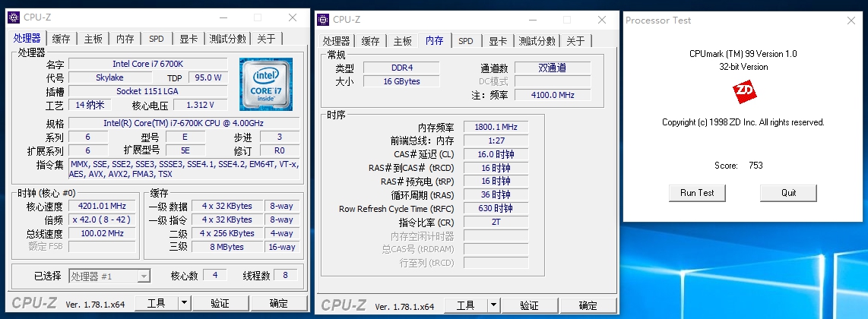Close the Processor Test window

[851, 21]
